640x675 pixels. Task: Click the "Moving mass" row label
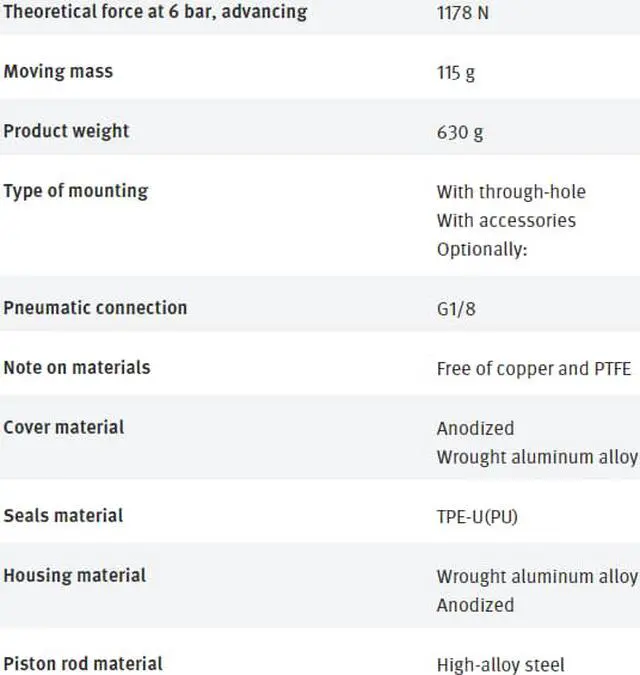click(58, 71)
